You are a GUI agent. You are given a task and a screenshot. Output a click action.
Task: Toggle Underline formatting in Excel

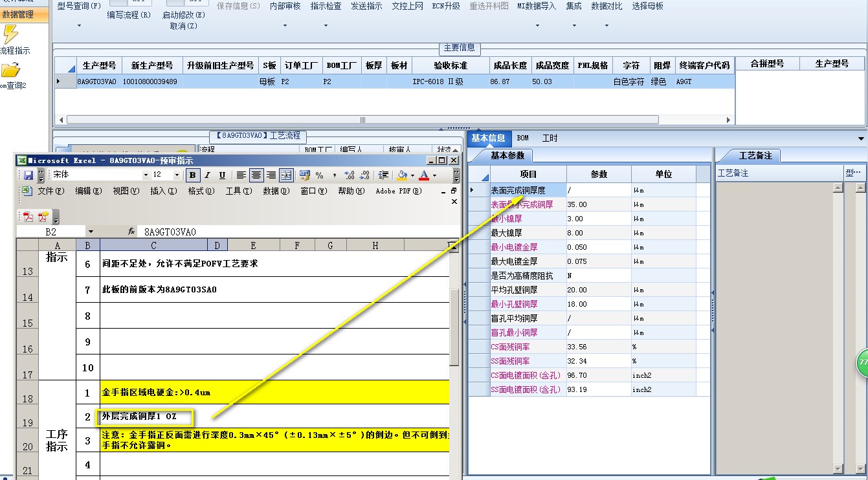click(x=222, y=175)
